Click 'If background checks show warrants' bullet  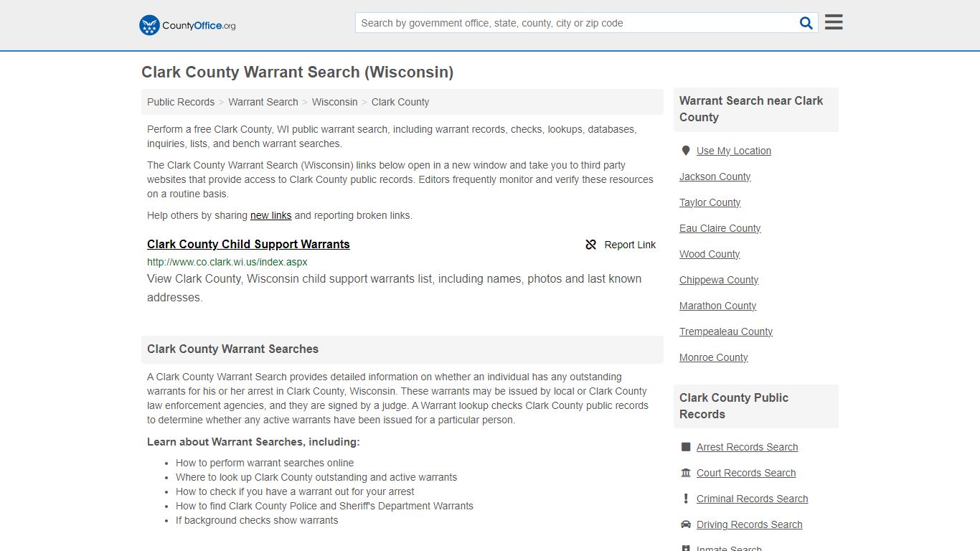pos(257,520)
